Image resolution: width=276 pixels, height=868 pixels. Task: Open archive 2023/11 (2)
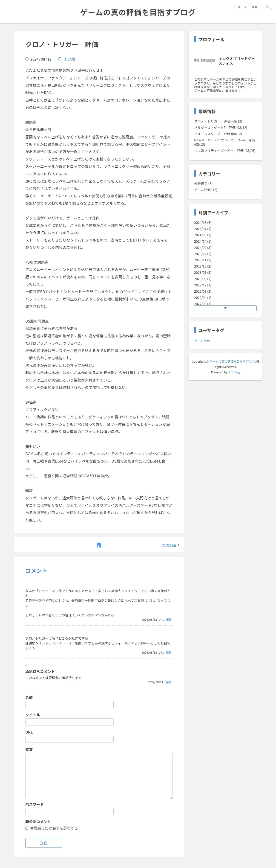pos(203,260)
